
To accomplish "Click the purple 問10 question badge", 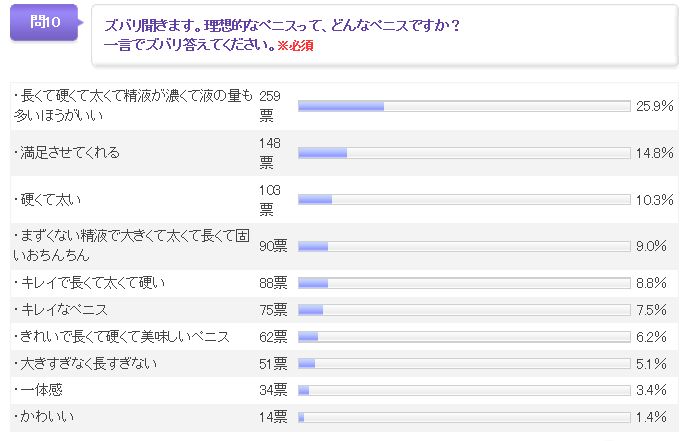I will pyautogui.click(x=45, y=24).
